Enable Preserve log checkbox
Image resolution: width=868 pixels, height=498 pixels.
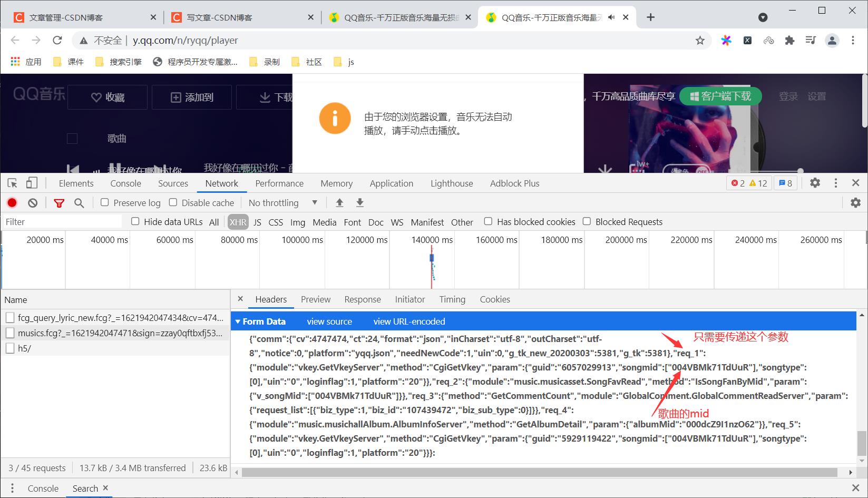pos(104,202)
